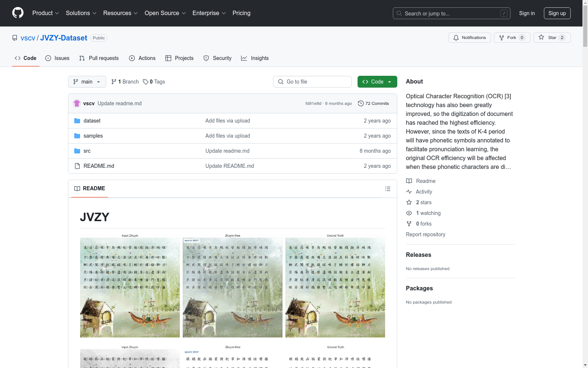The image size is (588, 368).
Task: Open the Security tab
Action: point(218,58)
